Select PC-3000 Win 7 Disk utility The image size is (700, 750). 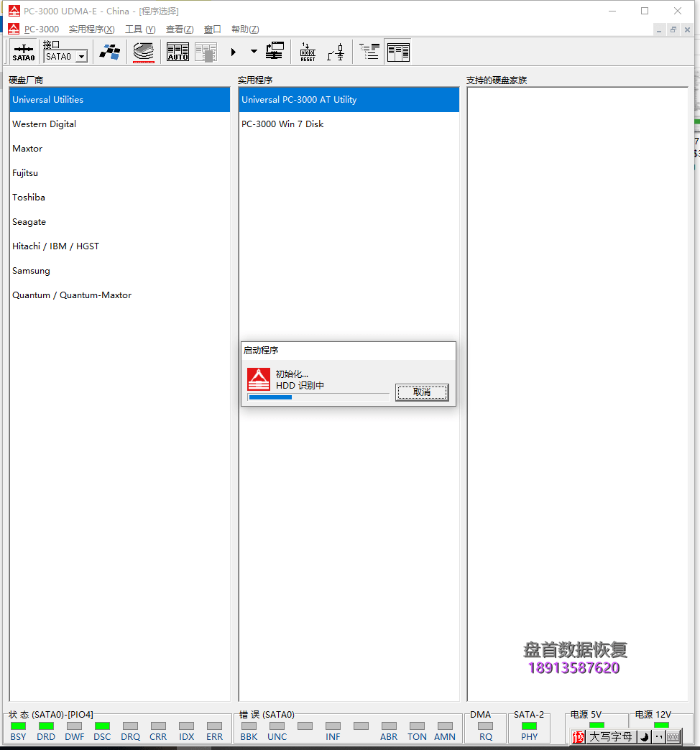349,124
